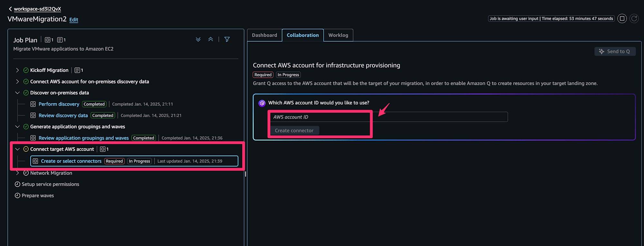Image resolution: width=644 pixels, height=246 pixels.
Task: Click the Edit link beside VMwareMigration2
Action: (x=74, y=20)
